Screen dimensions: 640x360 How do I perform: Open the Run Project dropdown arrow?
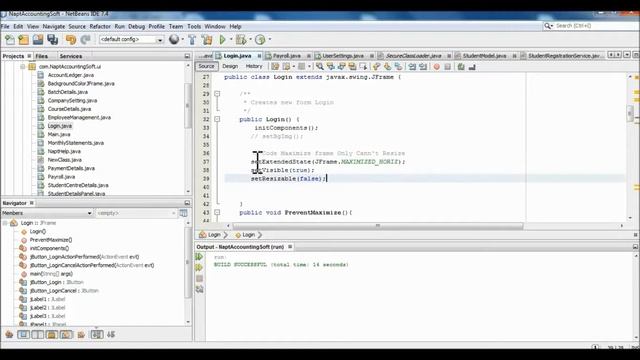[231, 40]
